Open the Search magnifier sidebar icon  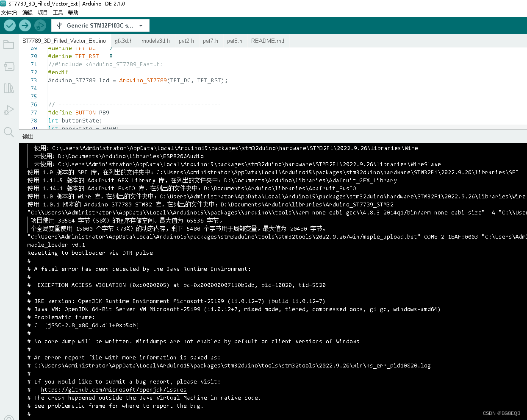click(x=9, y=132)
